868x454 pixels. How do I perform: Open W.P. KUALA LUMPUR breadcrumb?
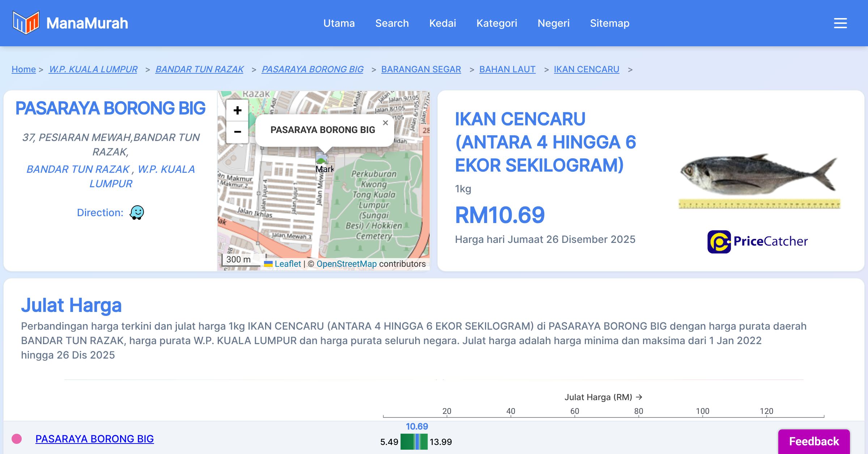click(x=93, y=69)
